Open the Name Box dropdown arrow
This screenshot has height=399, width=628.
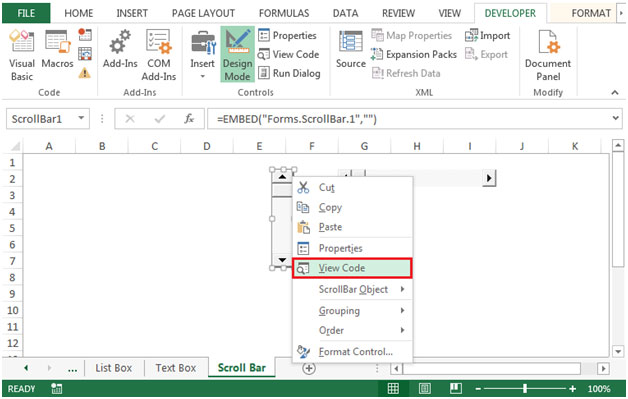81,118
